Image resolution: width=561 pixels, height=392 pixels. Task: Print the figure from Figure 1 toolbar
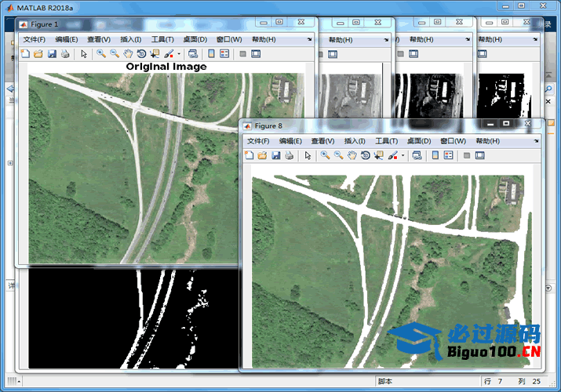tap(65, 54)
